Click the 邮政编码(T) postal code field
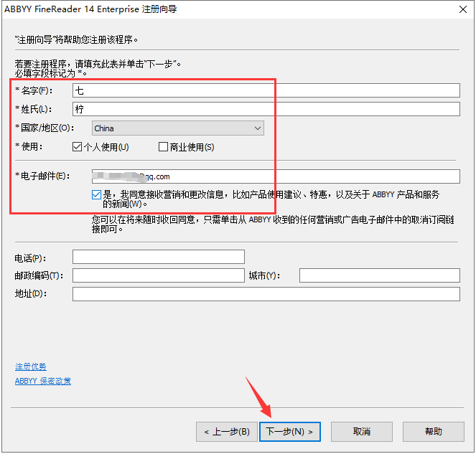Screen dimensions: 476x454 click(x=159, y=275)
